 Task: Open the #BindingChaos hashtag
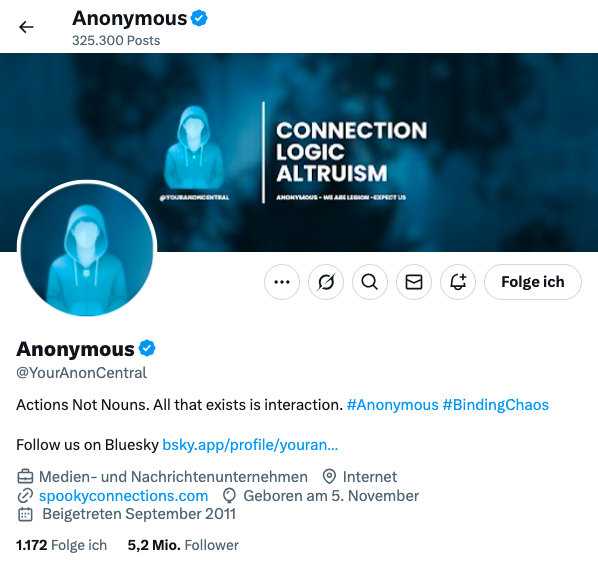coord(495,405)
